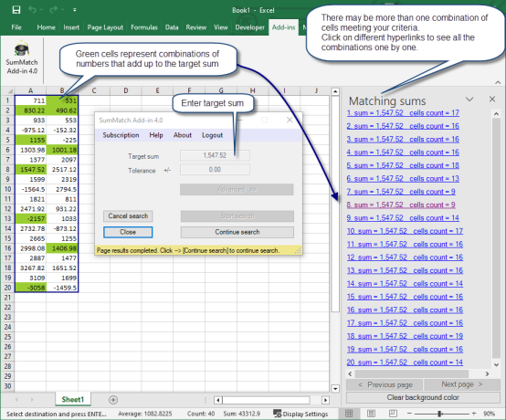This screenshot has height=420, width=506.
Task: Open result link 18 with cells count 19
Action: pos(405,336)
